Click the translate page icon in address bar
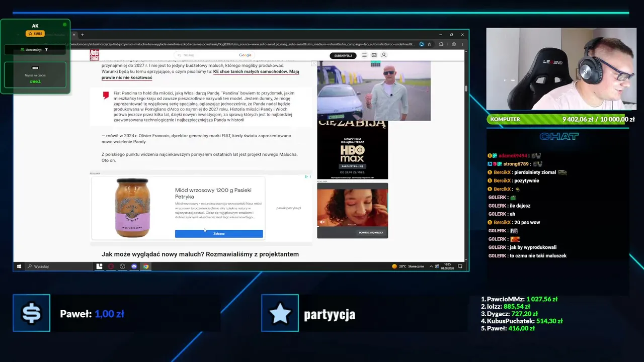644x362 pixels. click(x=422, y=44)
